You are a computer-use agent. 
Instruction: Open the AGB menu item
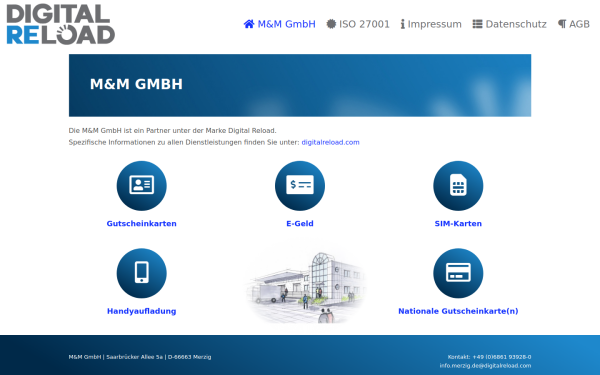574,24
